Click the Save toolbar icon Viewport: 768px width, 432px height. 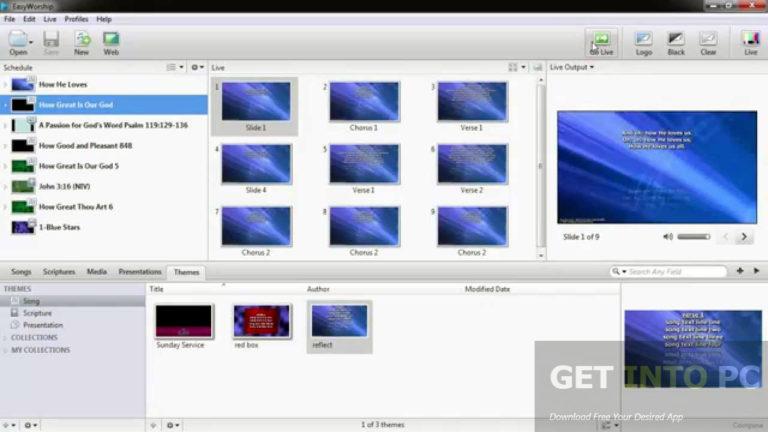[51, 39]
